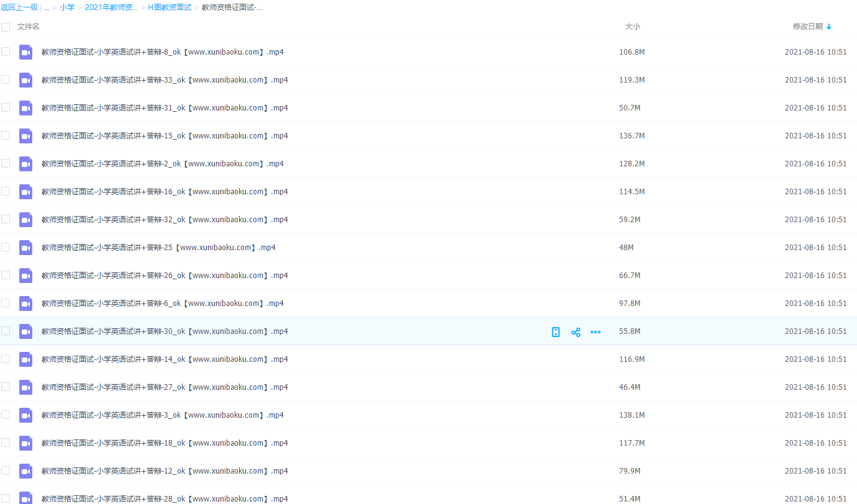Click the 返回上一级 link
This screenshot has width=857, height=504.
[x=19, y=7]
